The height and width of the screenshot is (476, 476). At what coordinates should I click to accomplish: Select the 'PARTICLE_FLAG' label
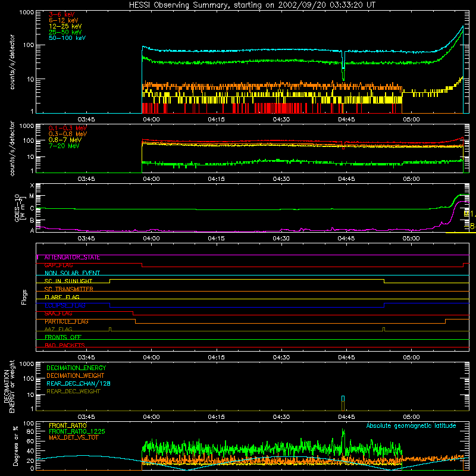click(67, 321)
